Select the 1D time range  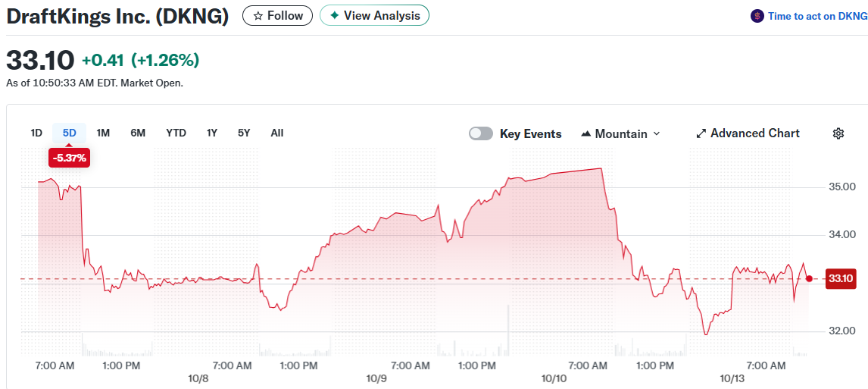point(36,133)
